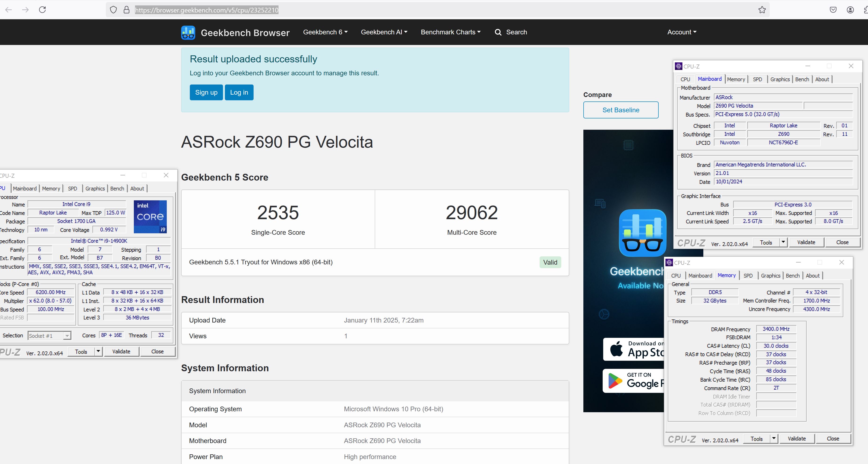Viewport: 868px width, 464px height.
Task: Reload the page with refresh icon
Action: point(42,9)
